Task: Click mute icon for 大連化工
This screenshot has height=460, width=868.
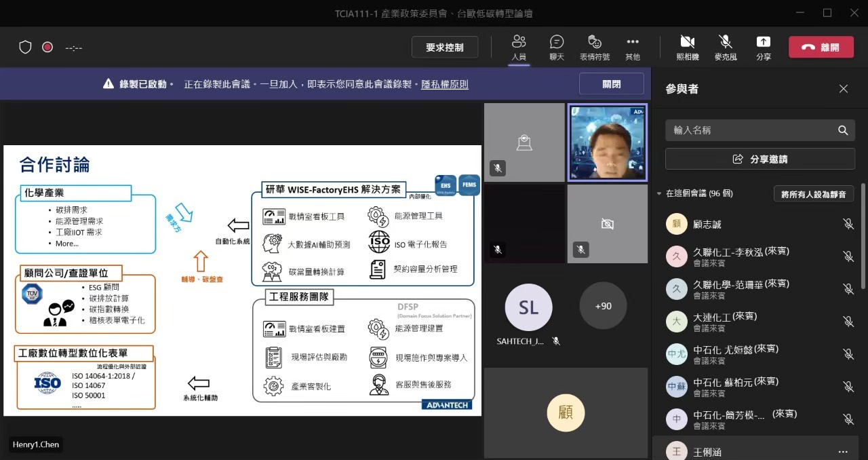Action: click(848, 321)
